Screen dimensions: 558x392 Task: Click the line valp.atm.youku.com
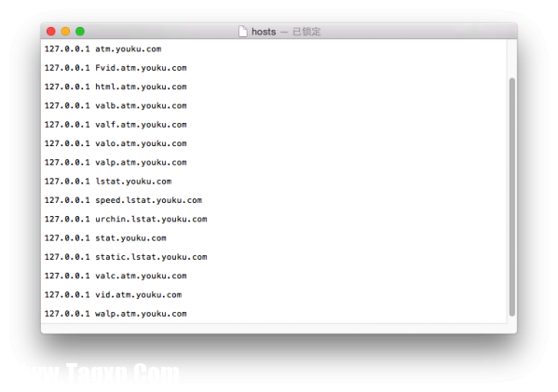point(116,163)
